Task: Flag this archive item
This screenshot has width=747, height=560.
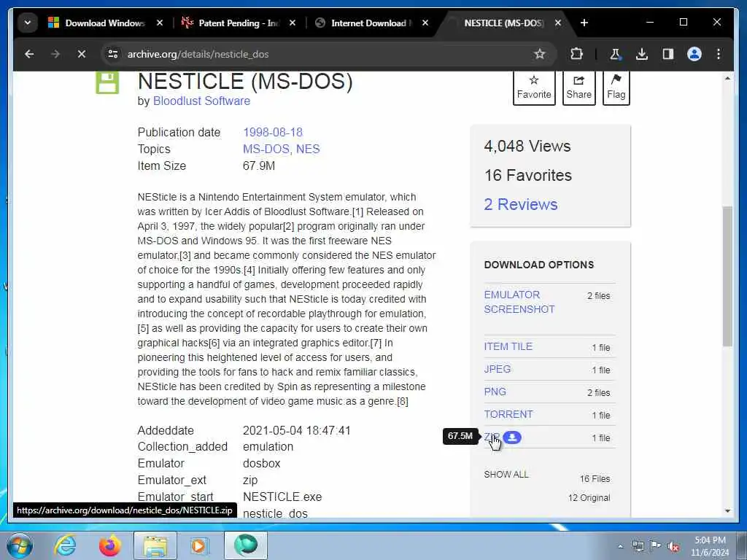Action: (616, 87)
